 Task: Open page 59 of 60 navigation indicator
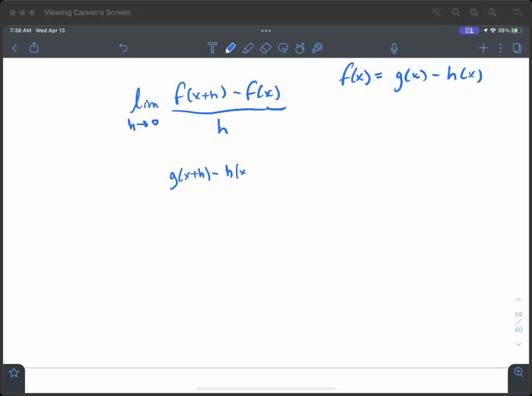tap(518, 321)
